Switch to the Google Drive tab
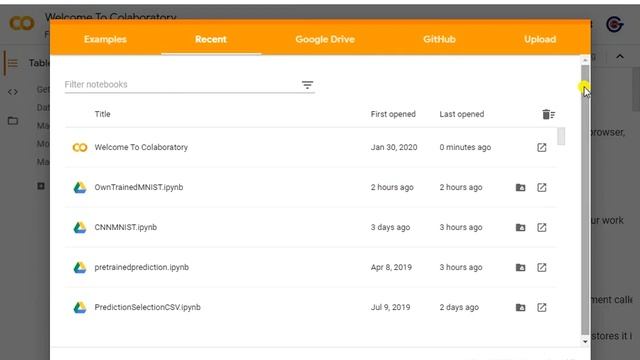 point(325,39)
